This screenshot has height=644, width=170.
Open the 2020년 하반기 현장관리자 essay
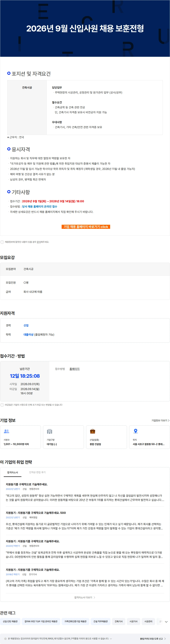pos(33,541)
